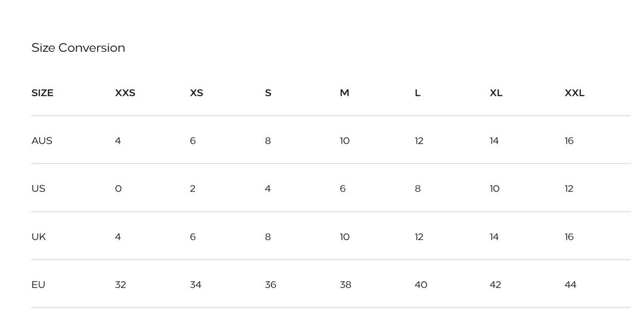Click the AUS row label

(x=42, y=141)
